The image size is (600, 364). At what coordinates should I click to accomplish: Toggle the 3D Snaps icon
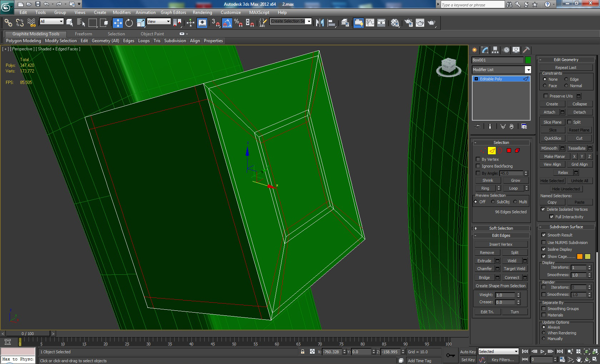[216, 23]
